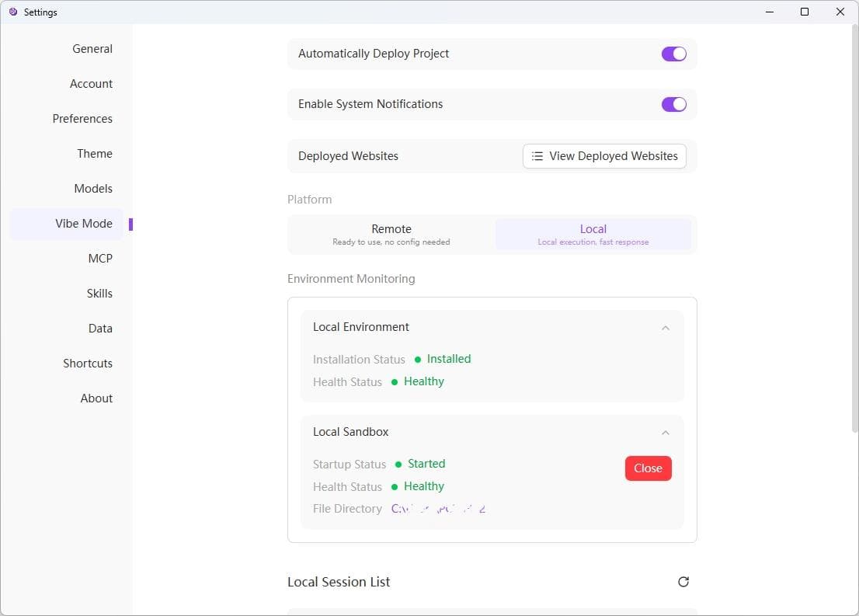This screenshot has height=616, width=859.
Task: Click the app logo in title bar
Action: click(13, 12)
